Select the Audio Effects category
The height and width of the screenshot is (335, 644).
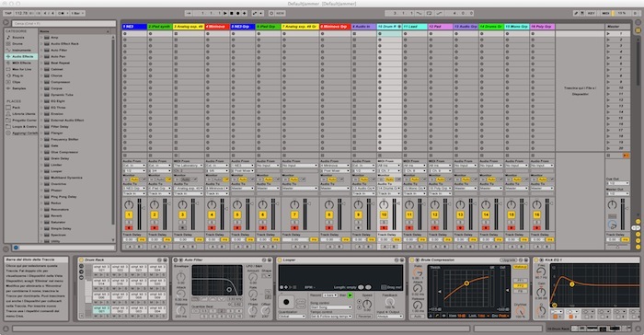pos(21,56)
